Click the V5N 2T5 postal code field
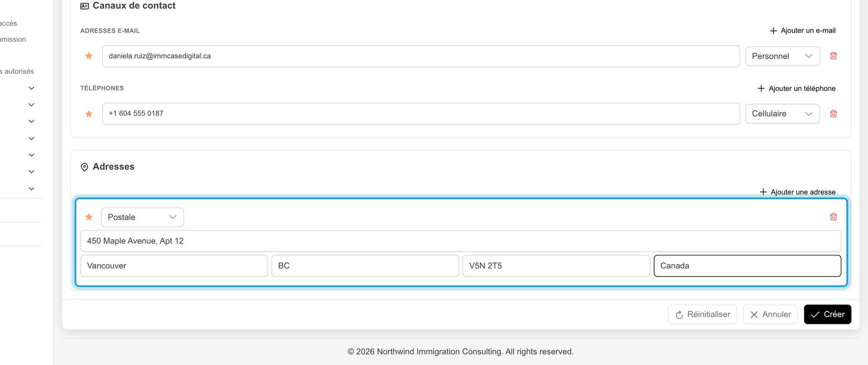Image resolution: width=868 pixels, height=365 pixels. tap(556, 266)
